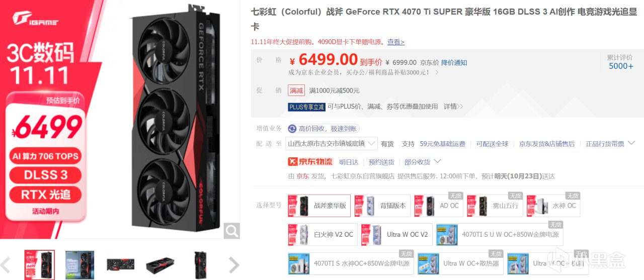This screenshot has width=644, height=280.
Task: Click the PLUS专享立减 badge
Action: coord(306,107)
